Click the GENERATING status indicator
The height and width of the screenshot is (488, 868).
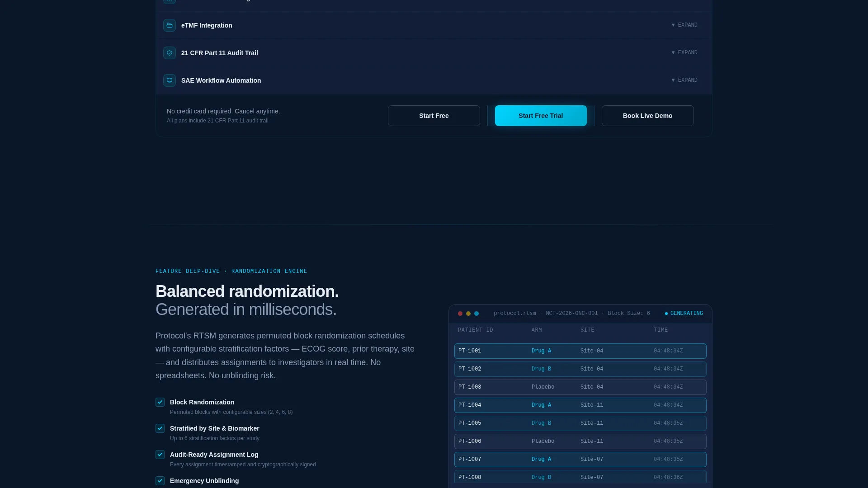(684, 314)
